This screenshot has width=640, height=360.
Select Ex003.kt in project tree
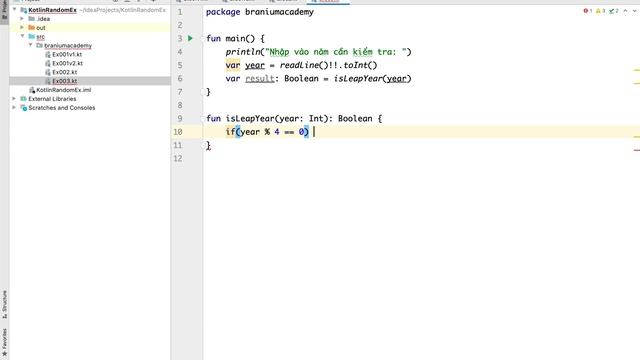pyautogui.click(x=64, y=81)
